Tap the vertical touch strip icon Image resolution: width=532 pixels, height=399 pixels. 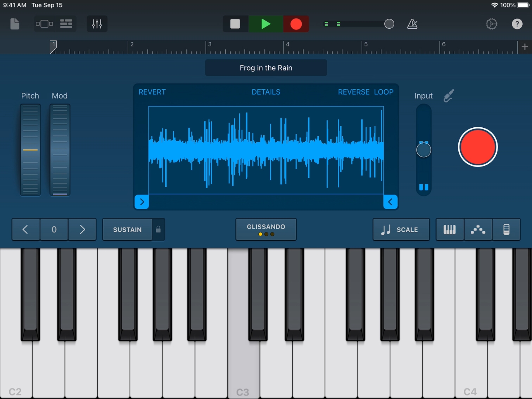click(506, 229)
